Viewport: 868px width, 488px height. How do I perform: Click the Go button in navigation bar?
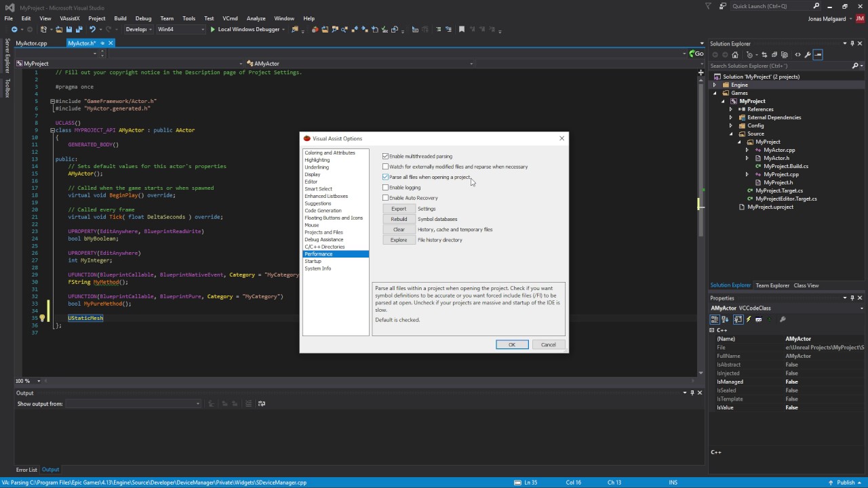pyautogui.click(x=696, y=54)
